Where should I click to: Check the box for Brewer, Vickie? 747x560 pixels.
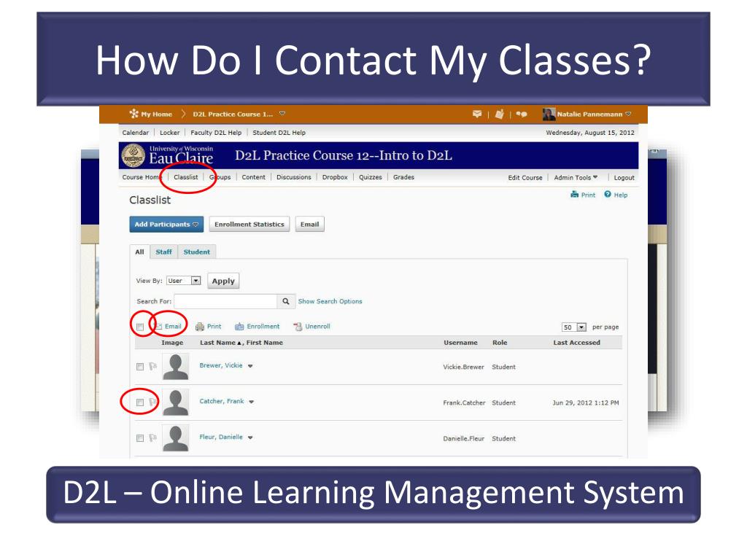[140, 367]
